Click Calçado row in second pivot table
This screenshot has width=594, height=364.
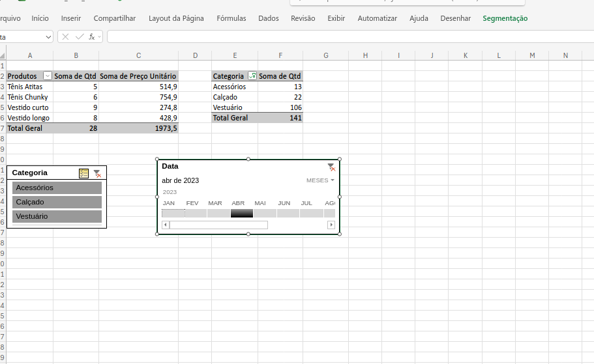point(235,97)
